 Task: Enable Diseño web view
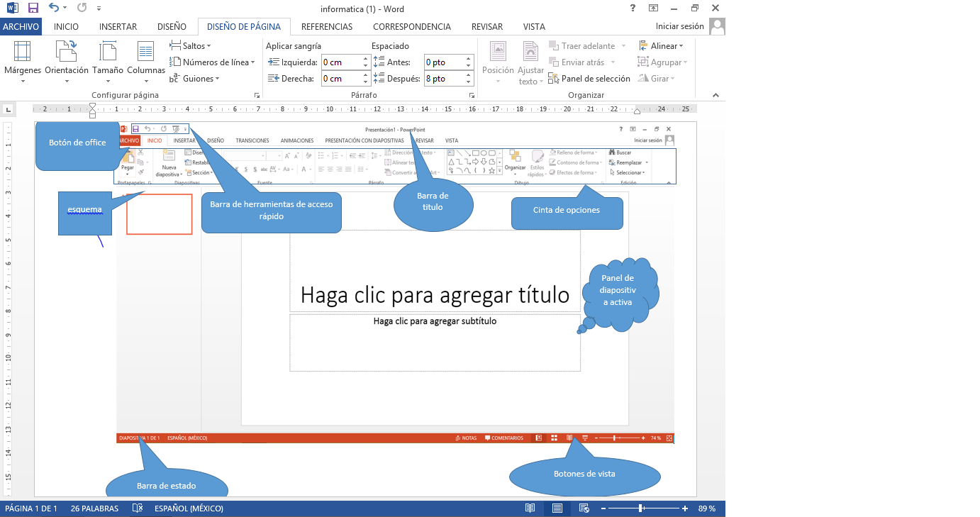pyautogui.click(x=584, y=508)
